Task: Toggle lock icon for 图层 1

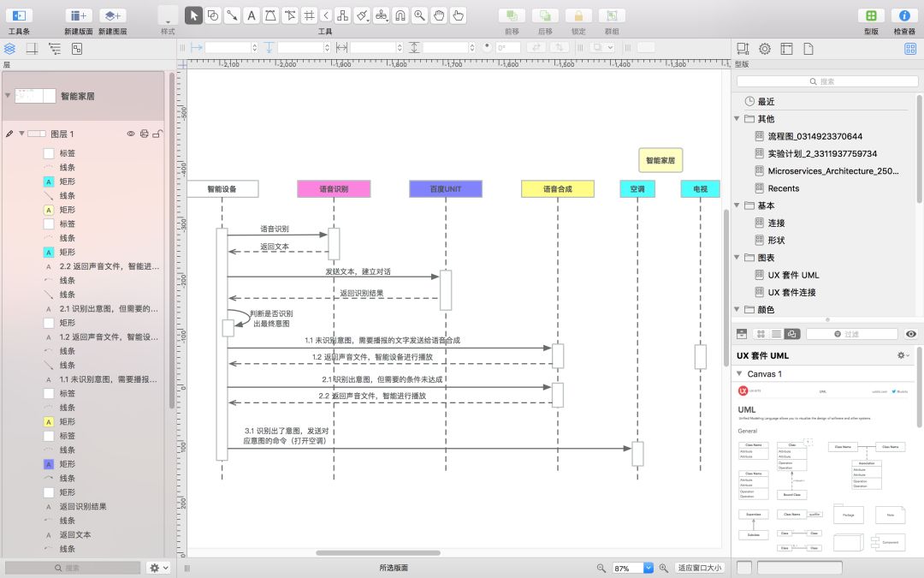Action: click(x=157, y=134)
